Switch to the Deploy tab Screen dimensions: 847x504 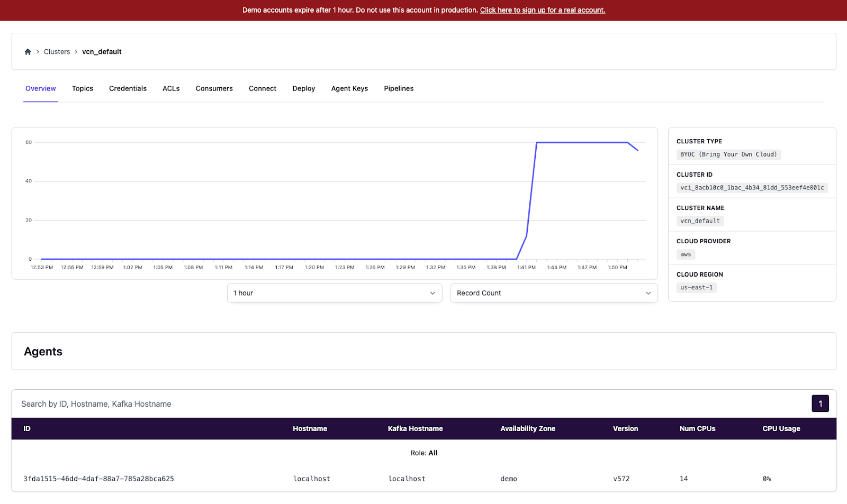303,89
